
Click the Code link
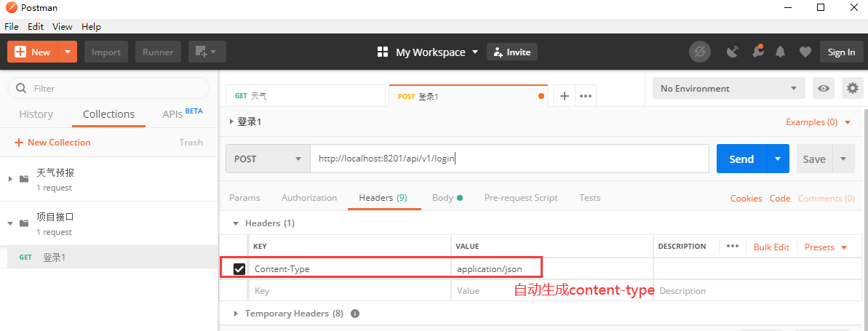[x=780, y=198]
